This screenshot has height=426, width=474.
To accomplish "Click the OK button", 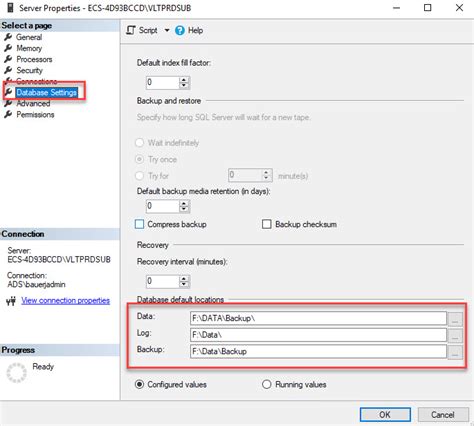I will (385, 415).
